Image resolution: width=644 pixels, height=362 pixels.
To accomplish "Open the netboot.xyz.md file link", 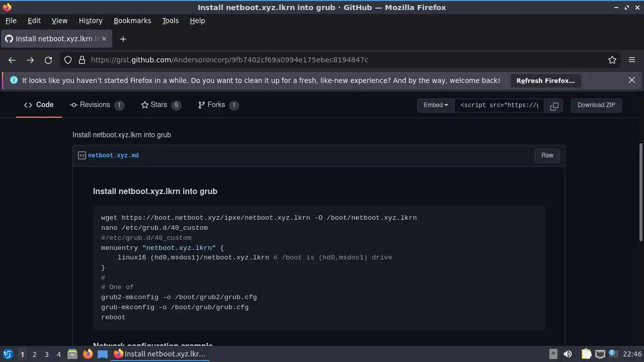I will [113, 155].
